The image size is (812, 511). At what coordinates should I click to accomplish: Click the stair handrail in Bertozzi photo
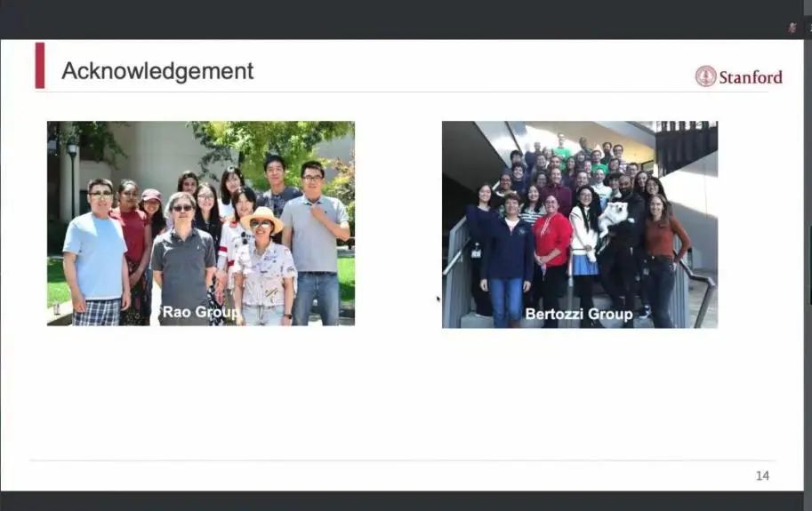click(700, 280)
